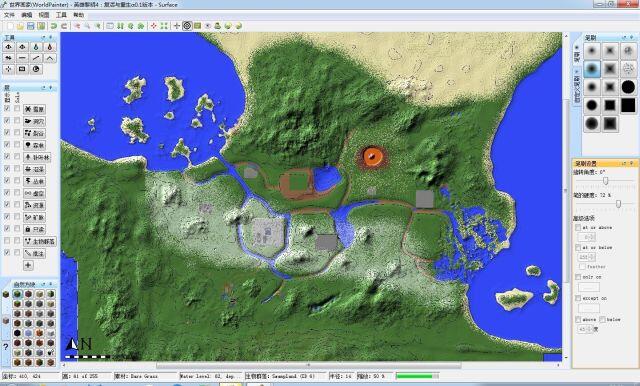This screenshot has height=386, width=640.
Task: Click the Undo toolbar arrow
Action: 53,26
